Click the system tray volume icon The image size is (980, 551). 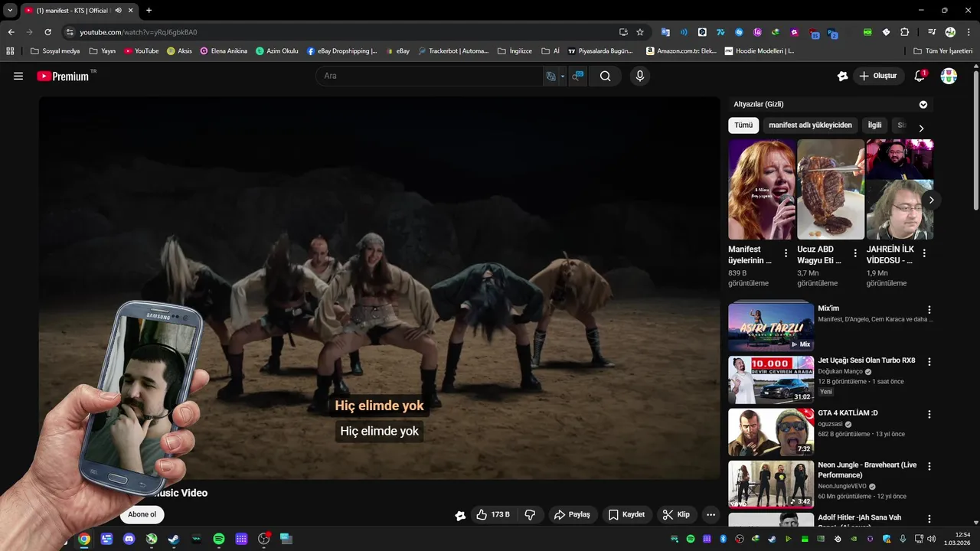click(x=931, y=539)
